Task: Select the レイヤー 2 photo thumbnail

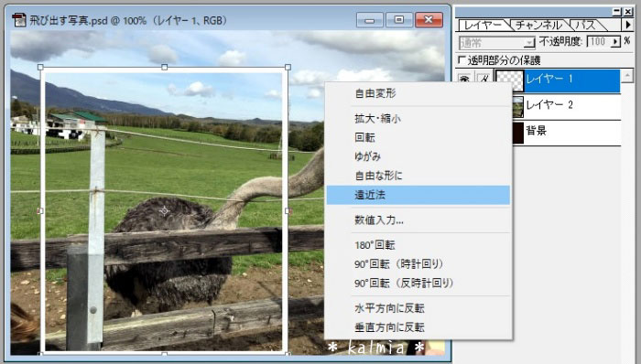Action: coord(517,106)
